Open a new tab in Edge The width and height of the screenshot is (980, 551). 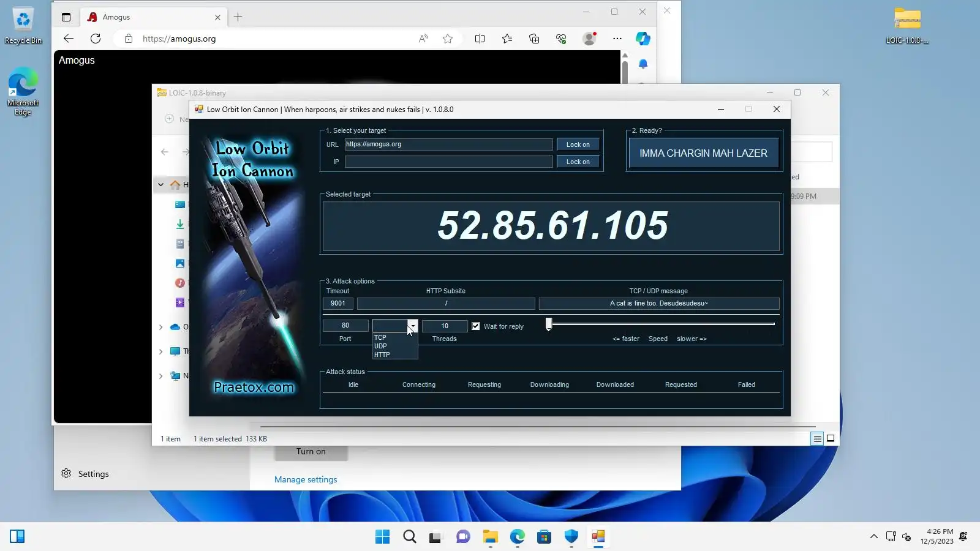click(238, 17)
